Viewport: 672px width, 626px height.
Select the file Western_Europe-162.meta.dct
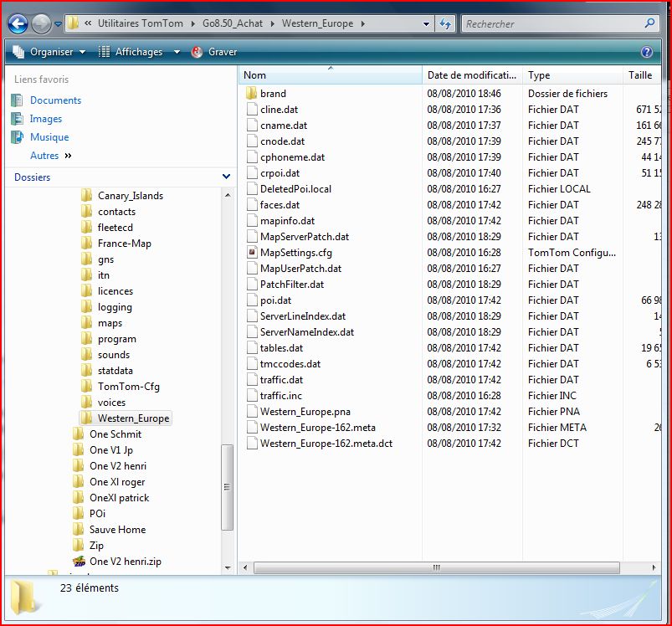tap(326, 444)
